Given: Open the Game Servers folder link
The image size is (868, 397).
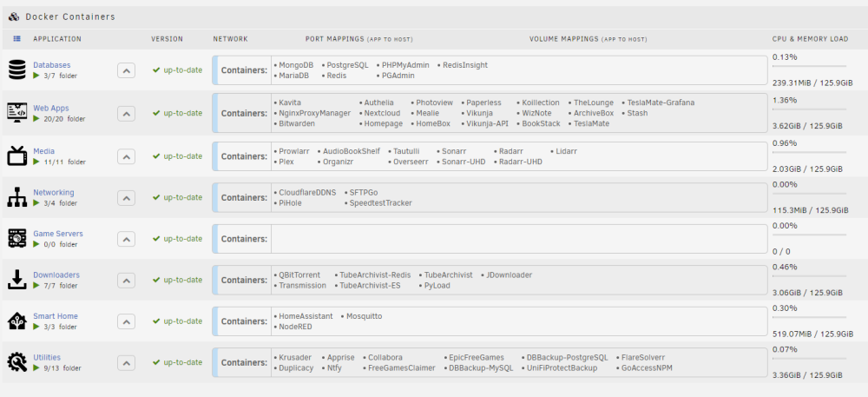Looking at the screenshot, I should click(x=58, y=234).
